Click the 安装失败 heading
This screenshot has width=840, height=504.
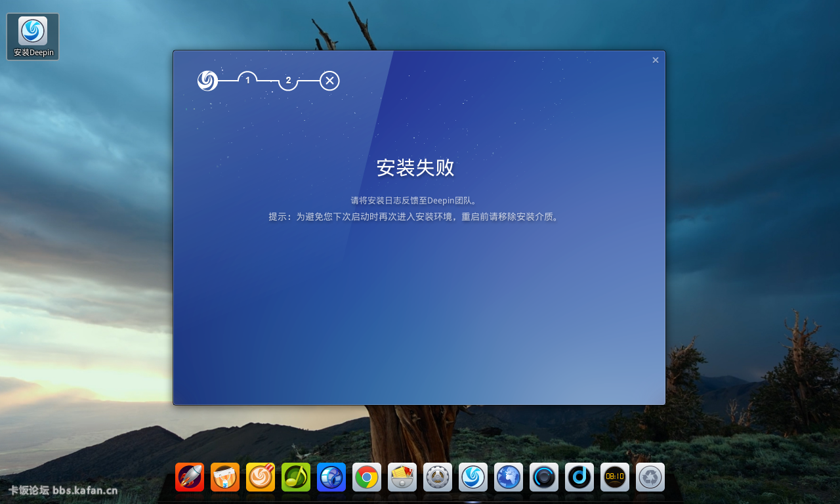(x=415, y=168)
